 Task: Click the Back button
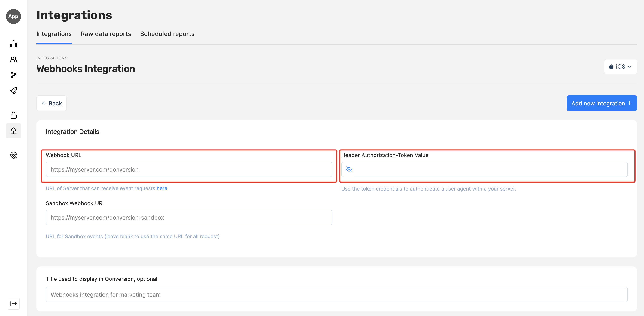tap(51, 103)
